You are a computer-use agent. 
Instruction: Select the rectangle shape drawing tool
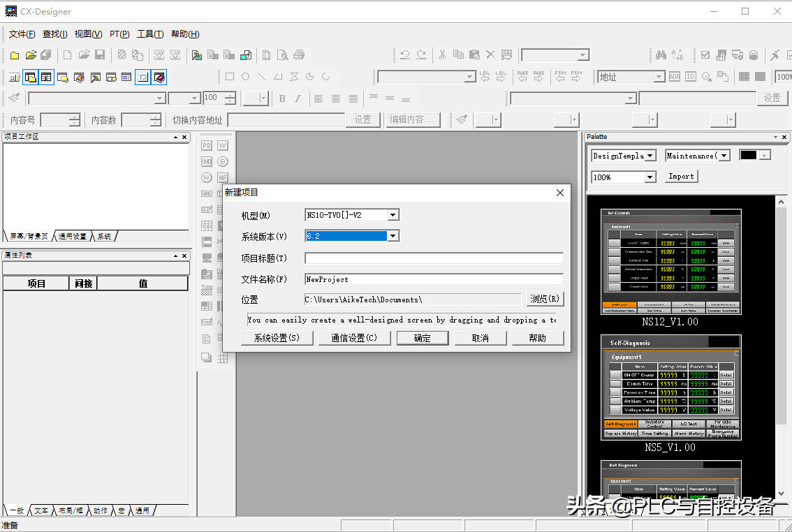230,77
